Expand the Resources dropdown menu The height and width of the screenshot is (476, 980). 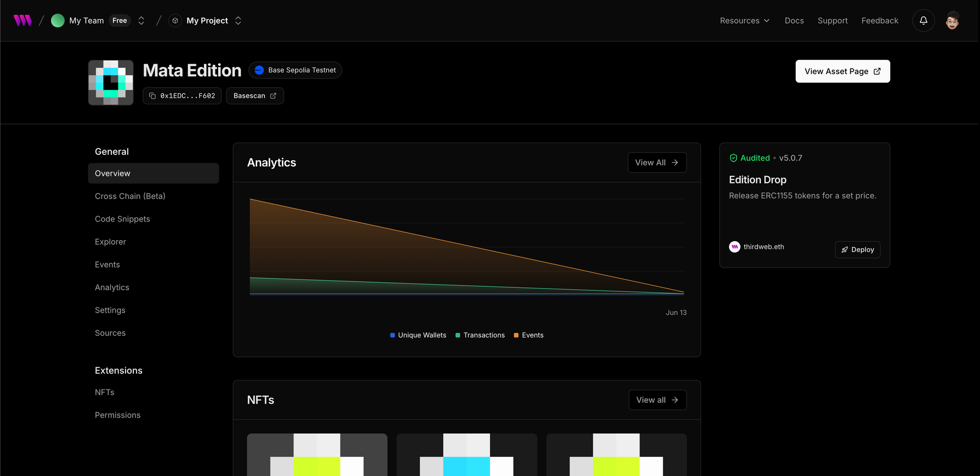click(x=745, y=21)
